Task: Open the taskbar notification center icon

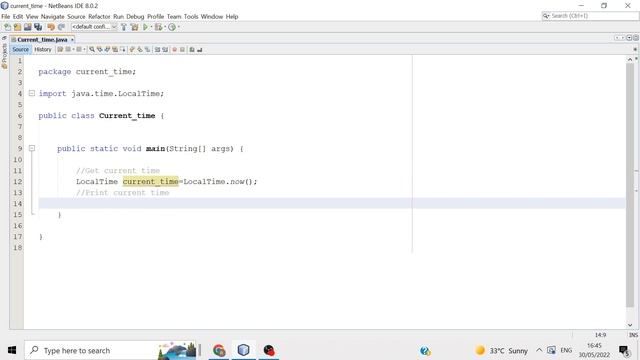Action: pyautogui.click(x=624, y=351)
